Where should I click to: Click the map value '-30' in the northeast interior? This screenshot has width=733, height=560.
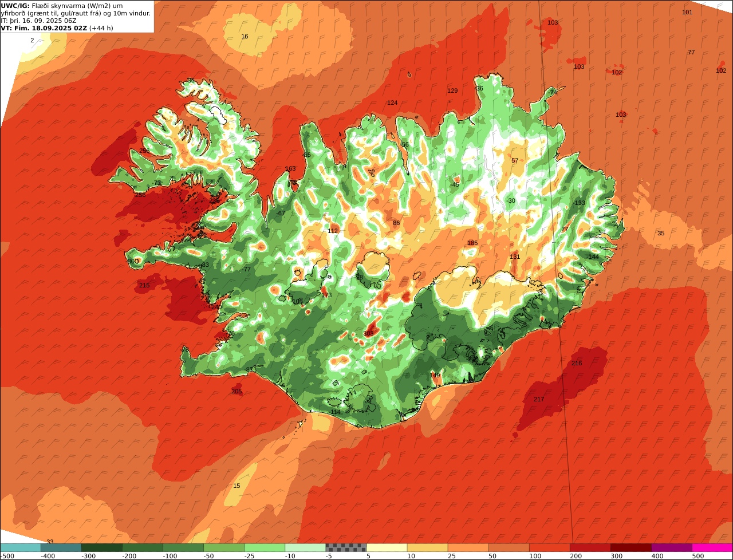pos(511,201)
